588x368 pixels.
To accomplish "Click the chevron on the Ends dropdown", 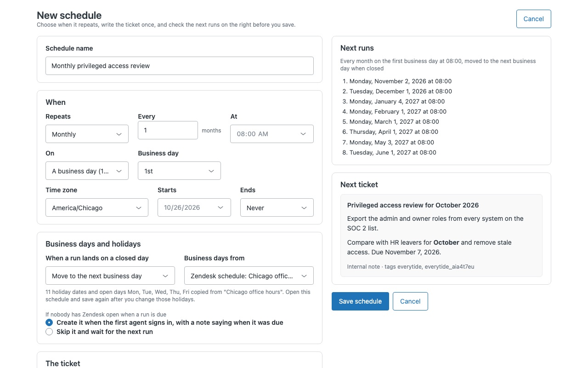I will [x=304, y=207].
